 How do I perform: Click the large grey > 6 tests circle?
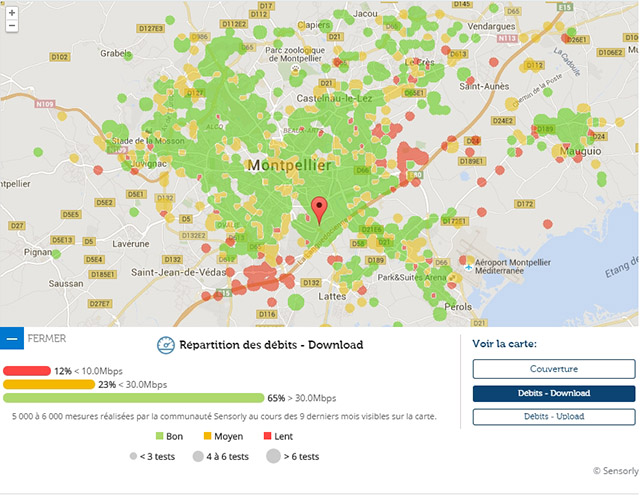pyautogui.click(x=273, y=456)
